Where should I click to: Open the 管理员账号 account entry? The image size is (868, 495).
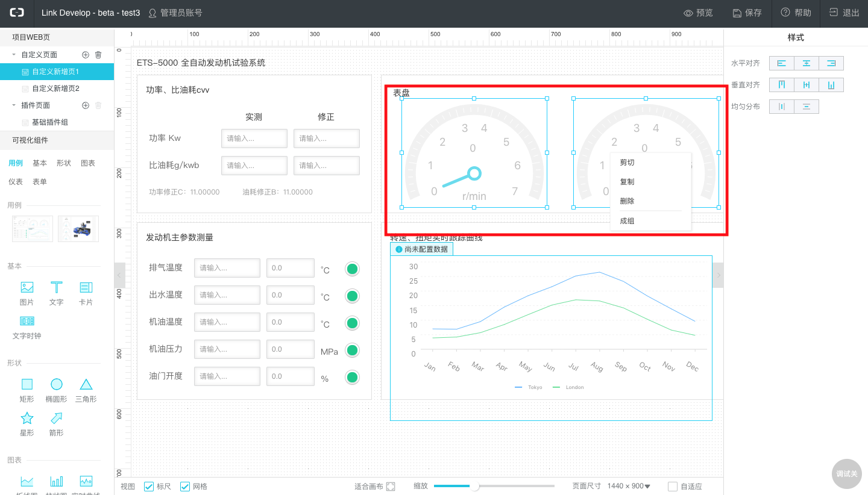[x=175, y=13]
